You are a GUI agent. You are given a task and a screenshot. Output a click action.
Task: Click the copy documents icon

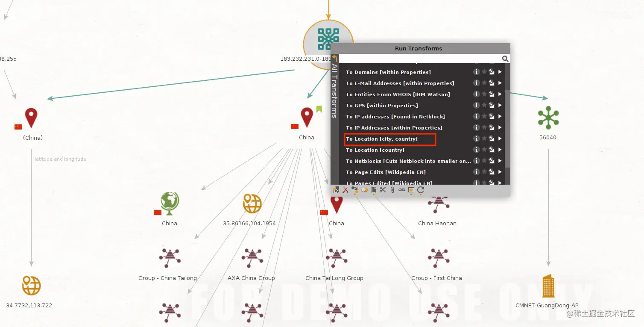[374, 190]
